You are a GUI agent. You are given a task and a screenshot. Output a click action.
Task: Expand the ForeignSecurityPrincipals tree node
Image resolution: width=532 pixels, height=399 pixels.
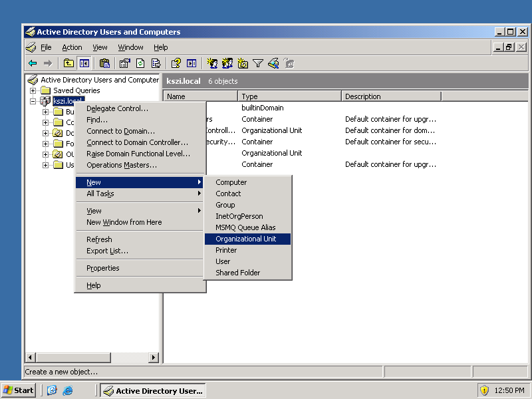tap(45, 144)
